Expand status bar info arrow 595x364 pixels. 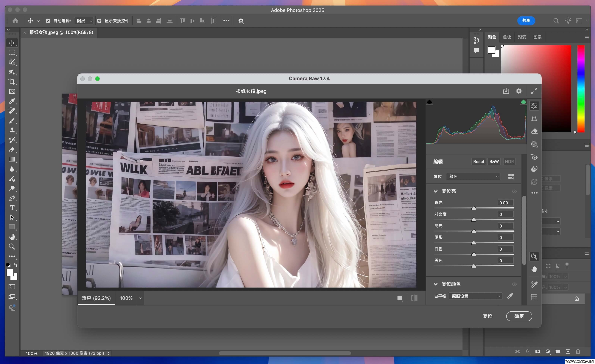tap(109, 353)
